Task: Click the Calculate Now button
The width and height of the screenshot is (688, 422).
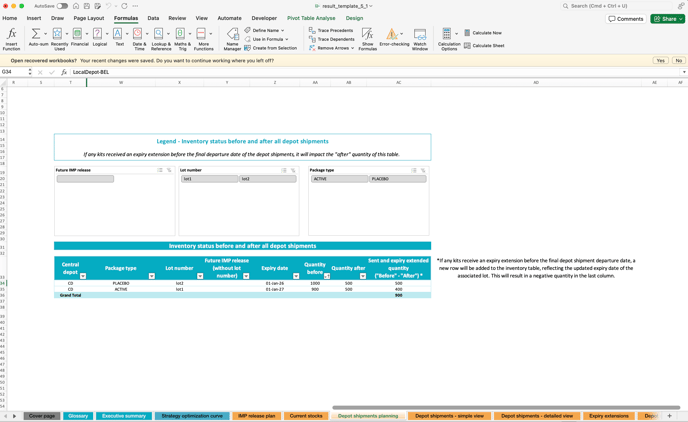Action: click(486, 33)
